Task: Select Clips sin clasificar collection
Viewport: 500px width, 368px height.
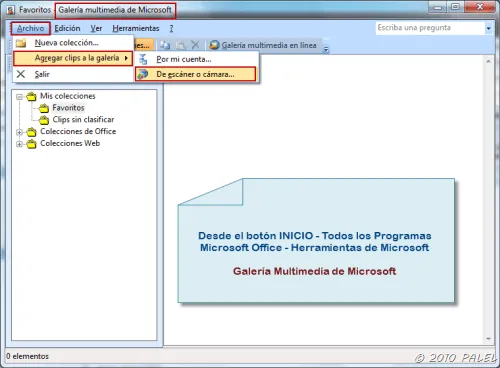Action: (x=83, y=119)
